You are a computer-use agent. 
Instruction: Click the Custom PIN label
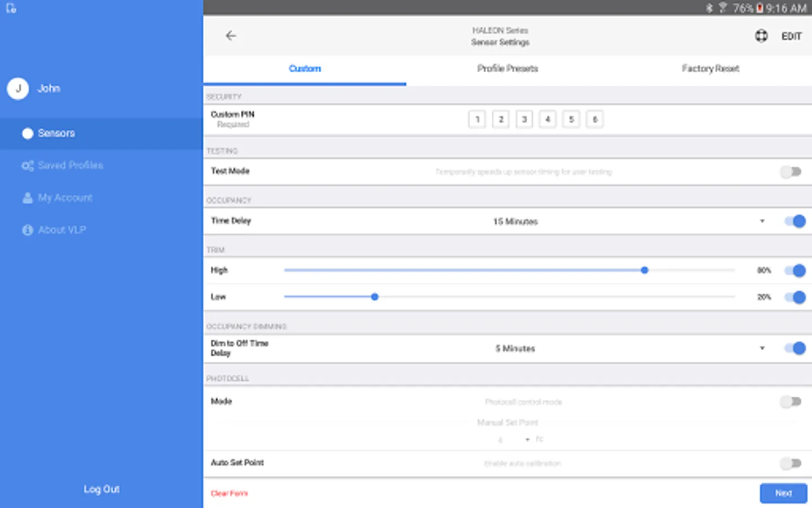232,114
